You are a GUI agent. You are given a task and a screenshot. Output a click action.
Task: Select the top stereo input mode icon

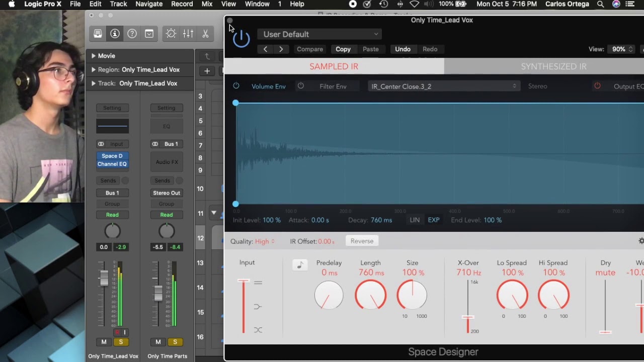(258, 283)
